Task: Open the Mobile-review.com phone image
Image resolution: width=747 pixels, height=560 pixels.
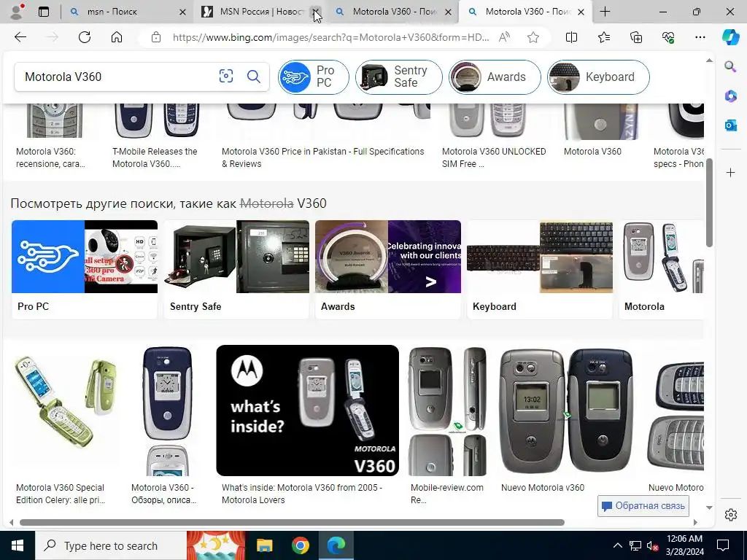Action: pyautogui.click(x=448, y=411)
